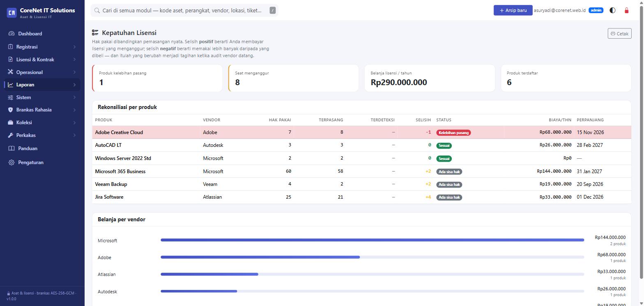Click the red lock icon in header

tap(626, 10)
